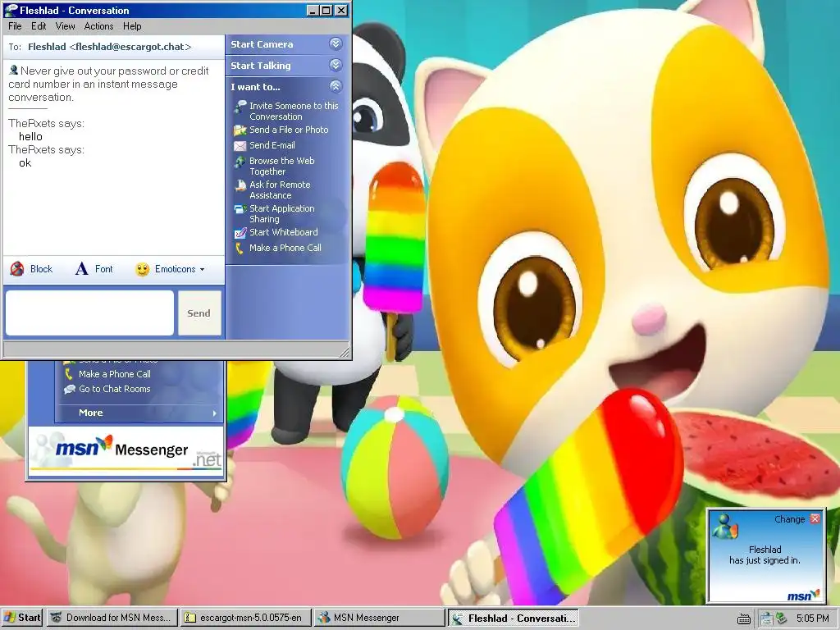This screenshot has width=840, height=630.
Task: Click the Change link in sign-in notification
Action: pos(790,519)
